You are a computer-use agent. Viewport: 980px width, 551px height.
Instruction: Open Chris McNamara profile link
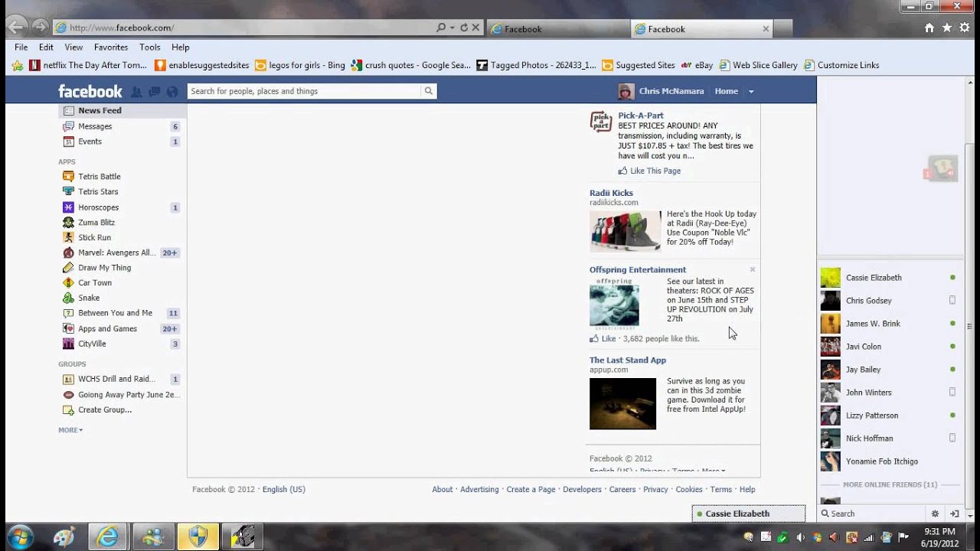pos(671,91)
